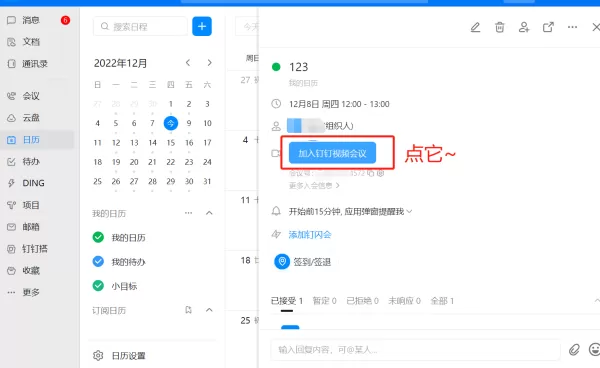Click the 搜索日程 search field
600x368 pixels.
[140, 26]
